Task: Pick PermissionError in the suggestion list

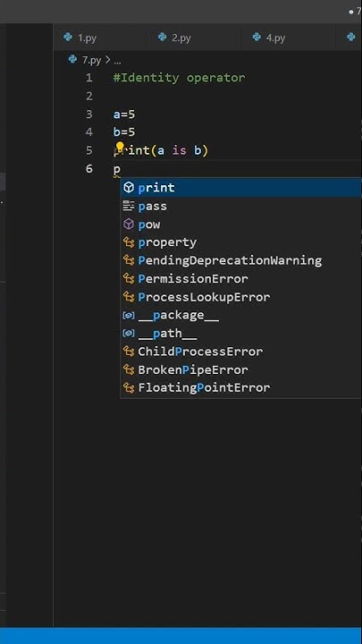Action: coord(240,278)
